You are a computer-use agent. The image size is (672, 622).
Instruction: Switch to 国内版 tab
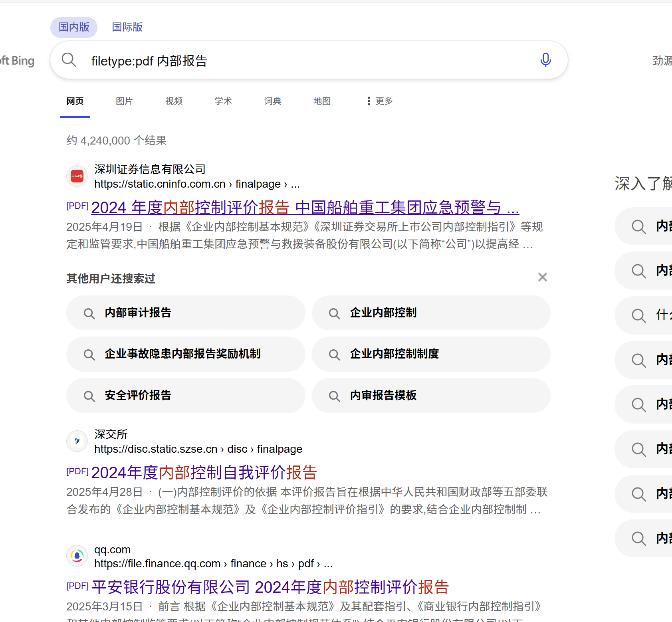coord(74,27)
